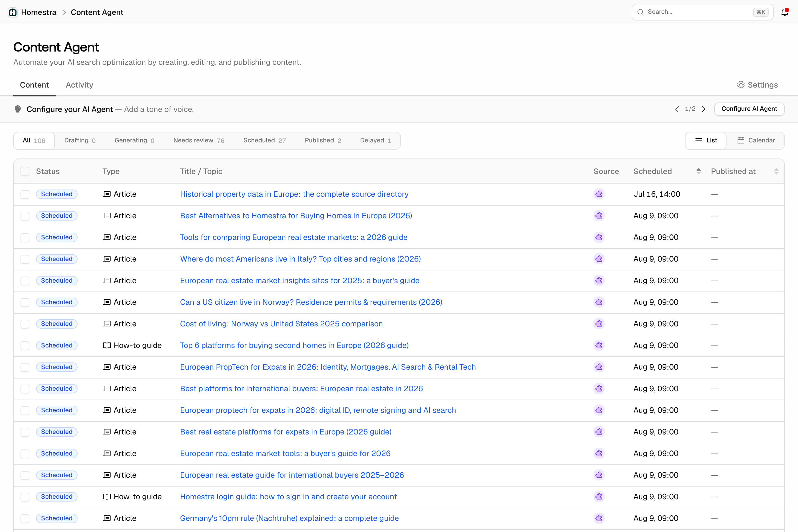Switch to the Activity tab
798x532 pixels.
tap(80, 85)
